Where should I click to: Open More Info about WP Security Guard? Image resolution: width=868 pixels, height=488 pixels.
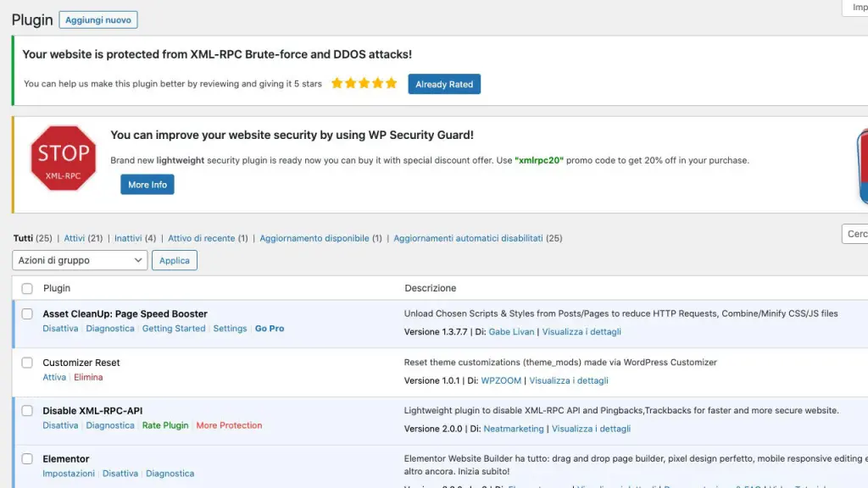147,185
